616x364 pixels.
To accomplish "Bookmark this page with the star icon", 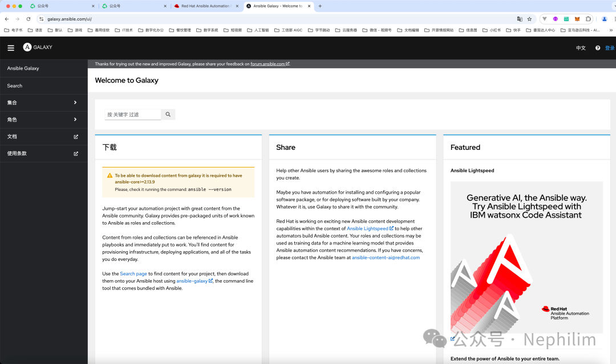I will [x=529, y=19].
